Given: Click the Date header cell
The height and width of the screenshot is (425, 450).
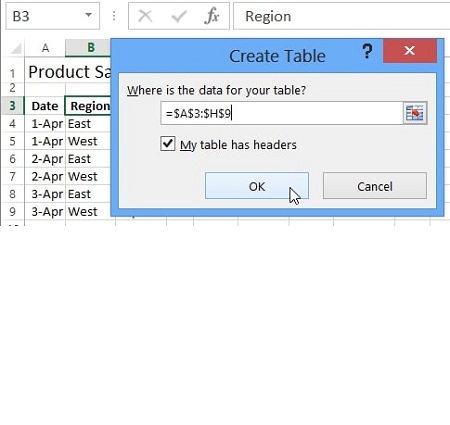Looking at the screenshot, I should click(x=45, y=106).
